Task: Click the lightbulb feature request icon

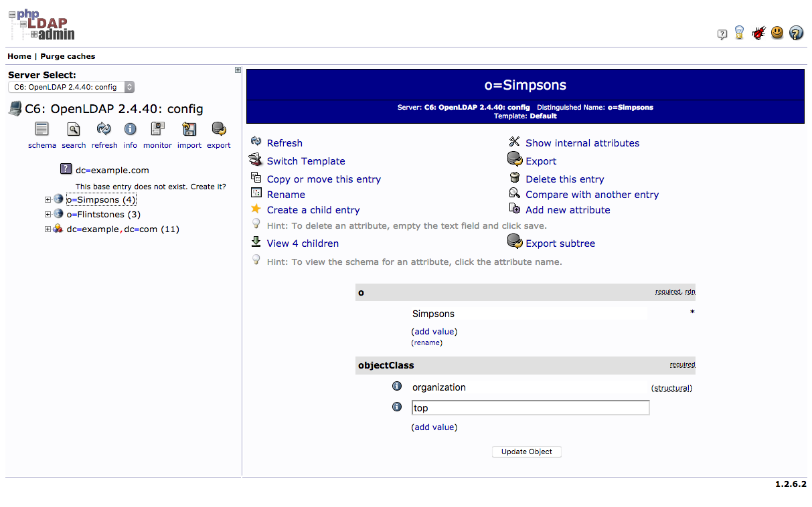Action: point(739,32)
